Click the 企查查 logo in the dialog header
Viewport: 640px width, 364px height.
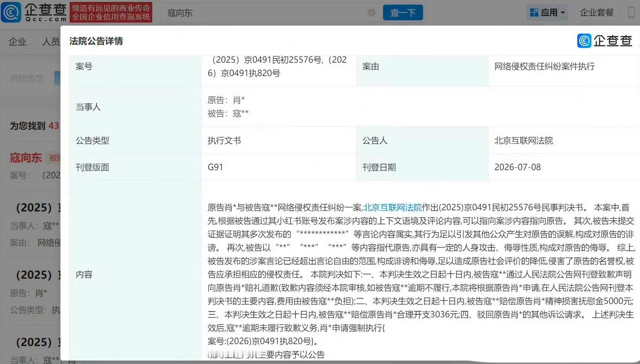click(605, 41)
